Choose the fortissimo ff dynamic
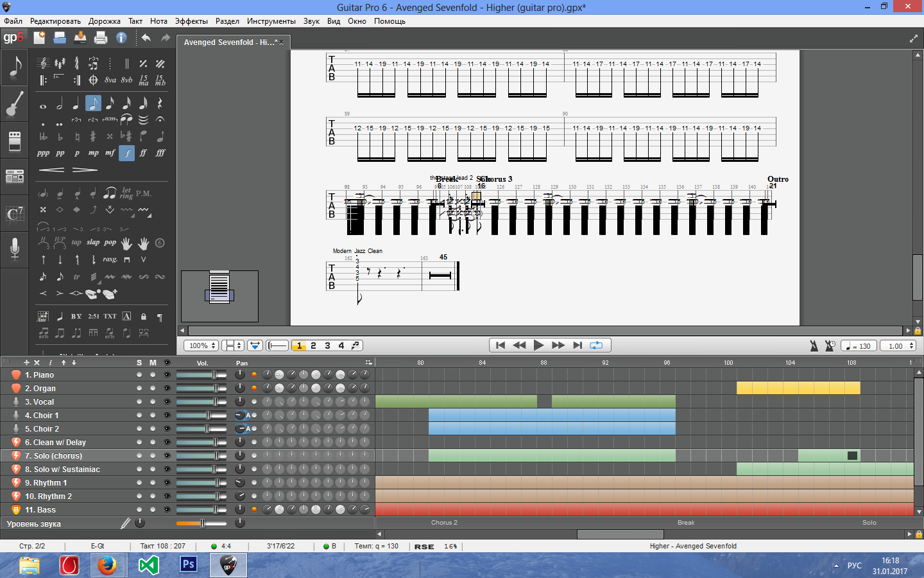The width and height of the screenshot is (924, 578). [x=143, y=153]
